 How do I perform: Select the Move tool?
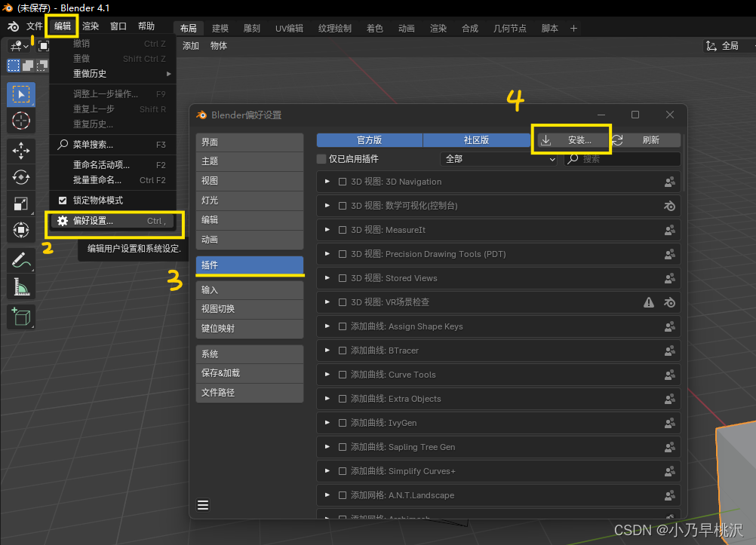pos(20,151)
